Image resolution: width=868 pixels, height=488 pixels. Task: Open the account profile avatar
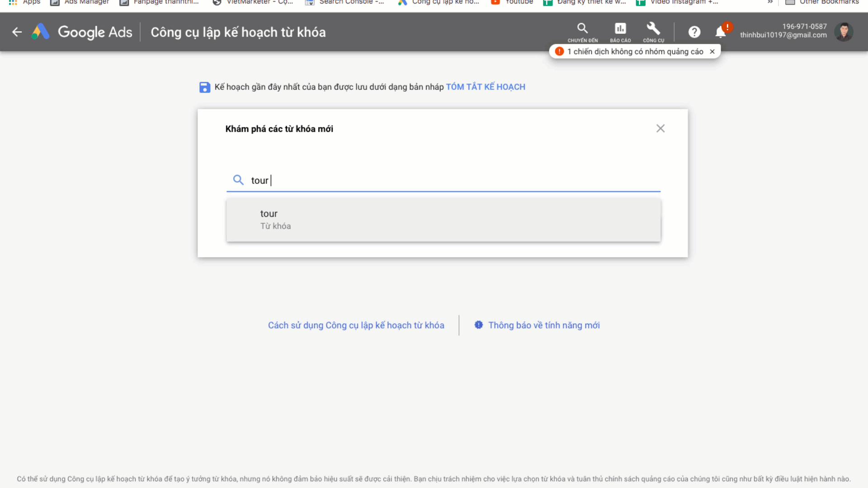[844, 32]
